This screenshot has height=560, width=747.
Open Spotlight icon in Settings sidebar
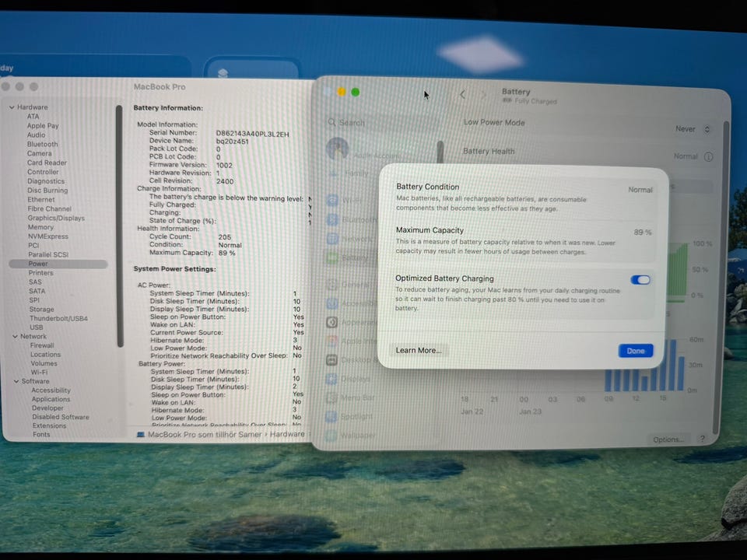[331, 417]
